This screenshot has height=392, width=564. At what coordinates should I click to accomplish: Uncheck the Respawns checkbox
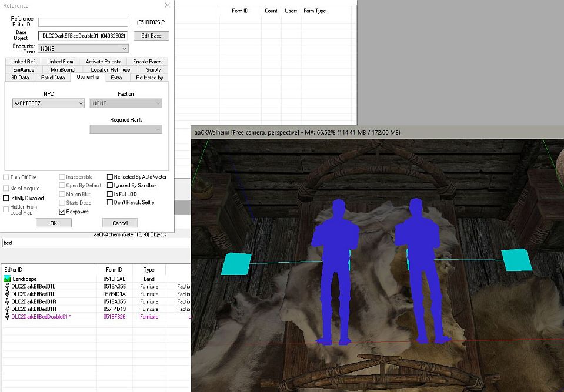(62, 211)
